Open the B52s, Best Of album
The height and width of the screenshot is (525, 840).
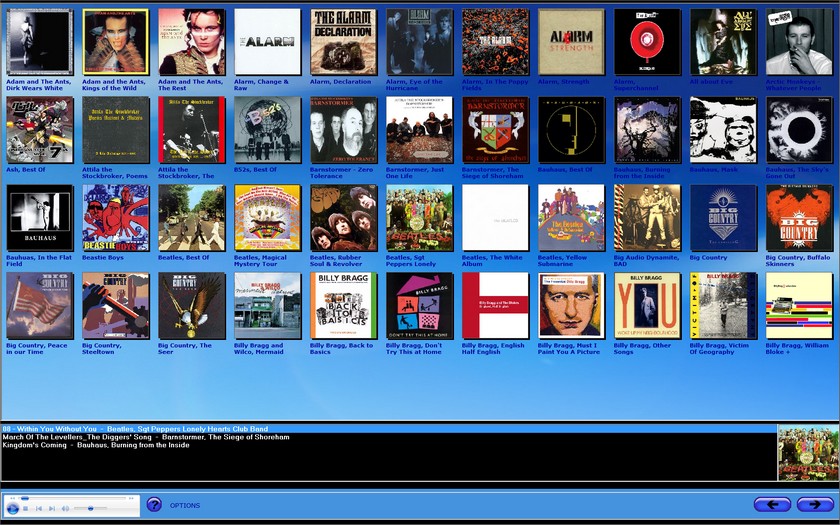coord(268,130)
